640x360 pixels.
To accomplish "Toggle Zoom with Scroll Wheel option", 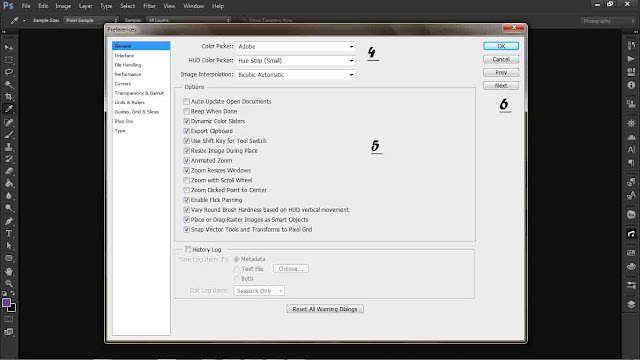I will coord(187,180).
